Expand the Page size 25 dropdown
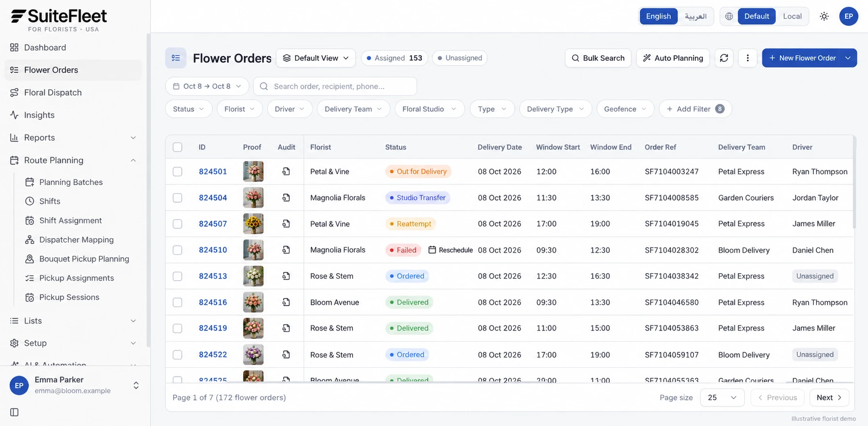This screenshot has width=868, height=426. click(x=722, y=397)
